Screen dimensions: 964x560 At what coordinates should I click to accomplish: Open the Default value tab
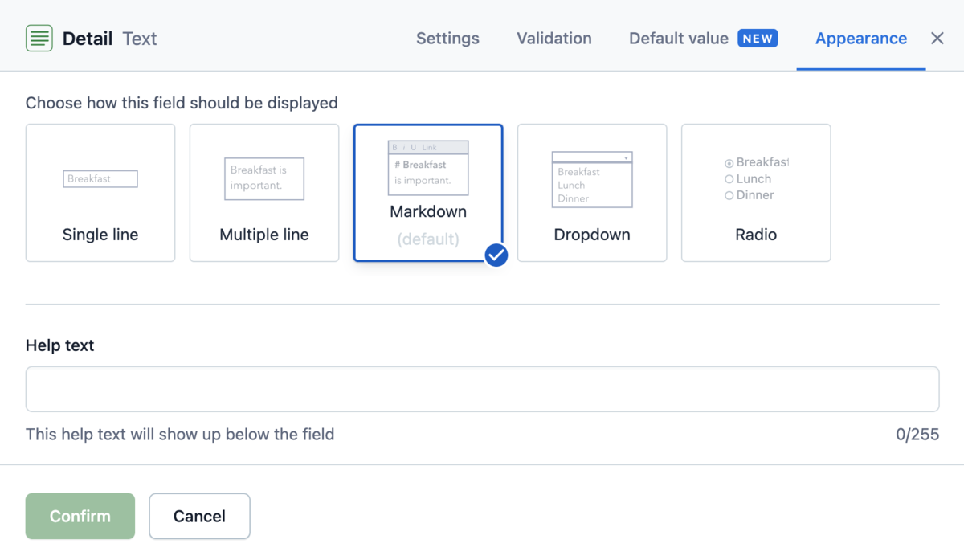click(x=704, y=39)
